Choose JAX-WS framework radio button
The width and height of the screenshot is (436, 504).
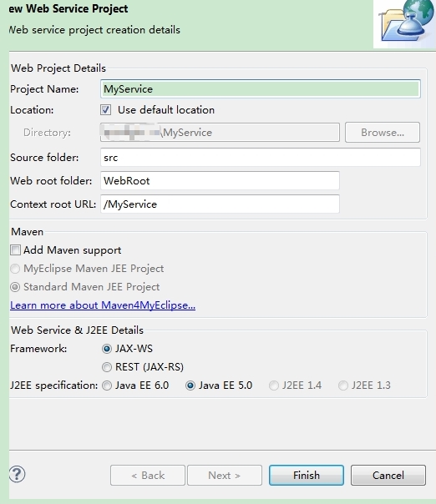pyautogui.click(x=107, y=349)
